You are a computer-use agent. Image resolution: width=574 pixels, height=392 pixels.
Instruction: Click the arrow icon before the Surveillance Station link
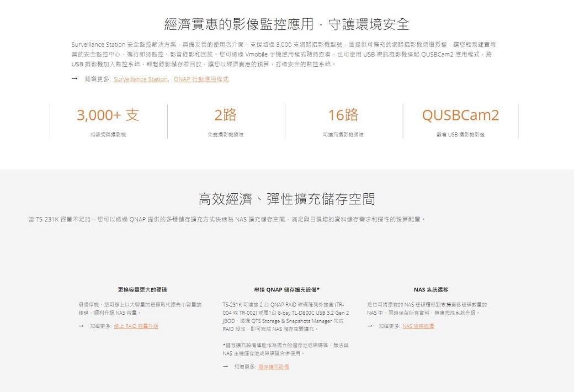coord(75,79)
